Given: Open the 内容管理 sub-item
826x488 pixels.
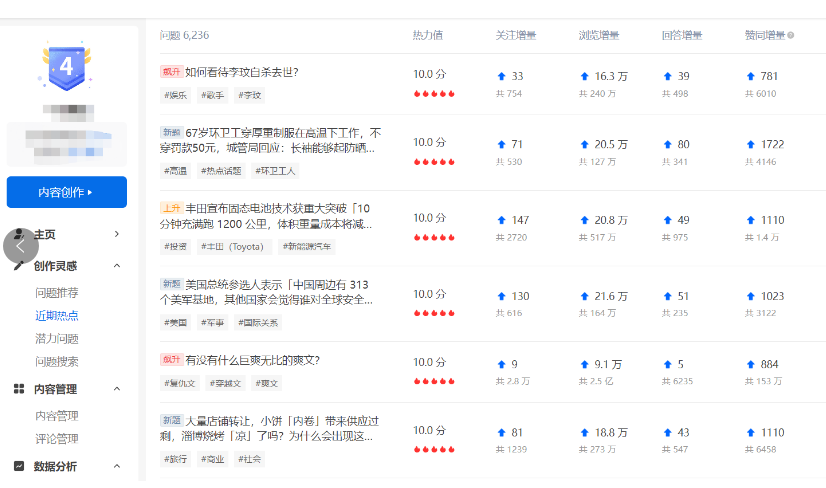Looking at the screenshot, I should (x=57, y=416).
